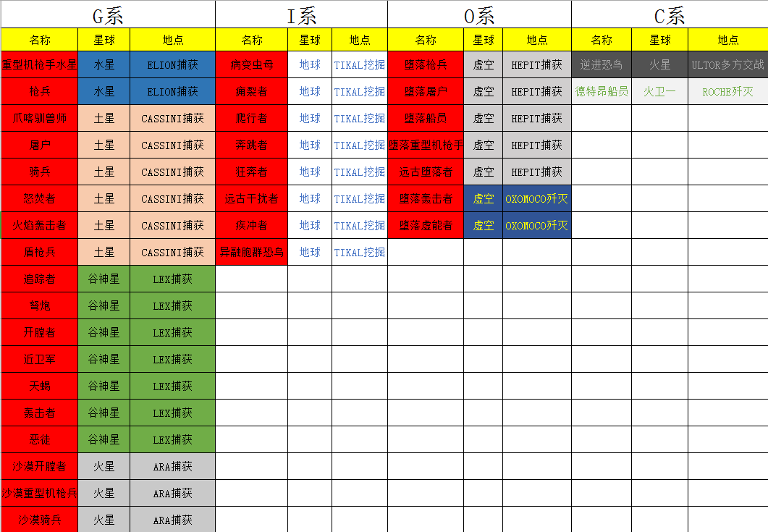Select the 沙漠开膛者 name cell

point(40,466)
